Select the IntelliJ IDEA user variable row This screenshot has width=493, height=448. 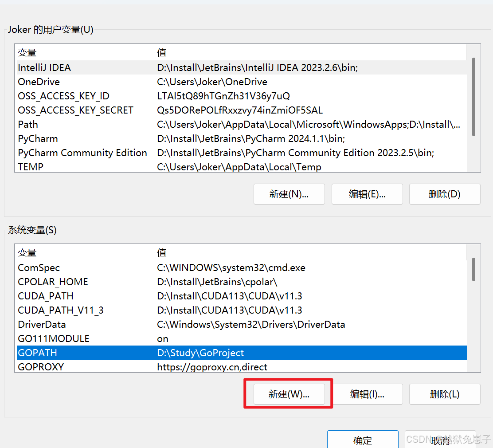pos(242,67)
